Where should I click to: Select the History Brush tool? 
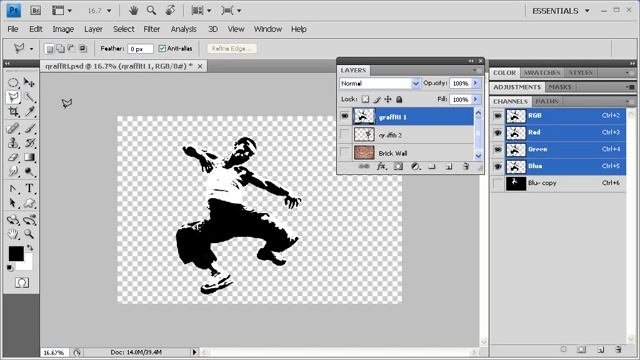(29, 143)
